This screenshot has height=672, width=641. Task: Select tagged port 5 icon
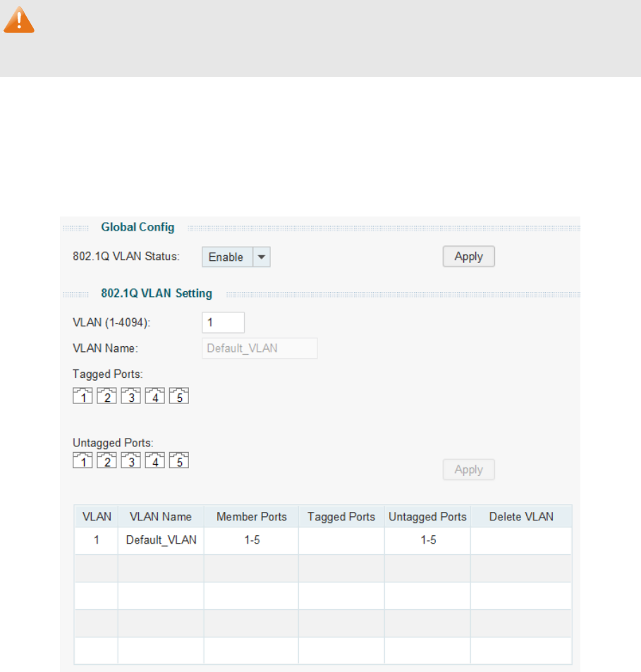(x=179, y=396)
